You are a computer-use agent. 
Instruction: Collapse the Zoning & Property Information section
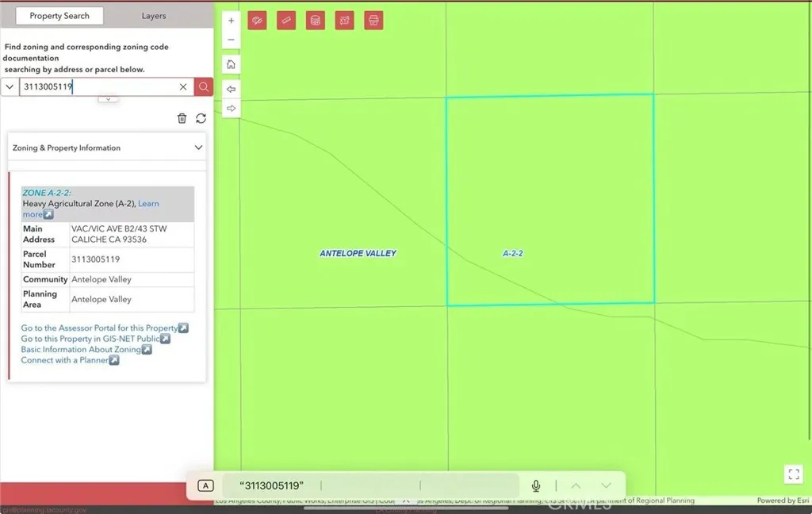(x=198, y=148)
